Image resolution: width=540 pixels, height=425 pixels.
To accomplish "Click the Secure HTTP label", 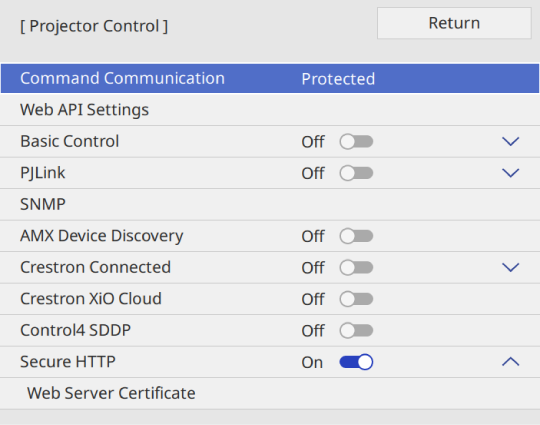I will pos(68,362).
